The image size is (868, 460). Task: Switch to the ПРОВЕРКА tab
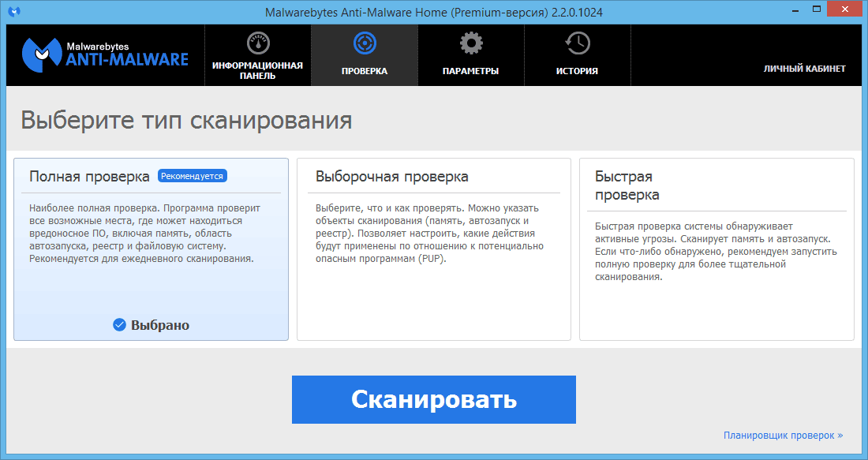click(x=365, y=55)
